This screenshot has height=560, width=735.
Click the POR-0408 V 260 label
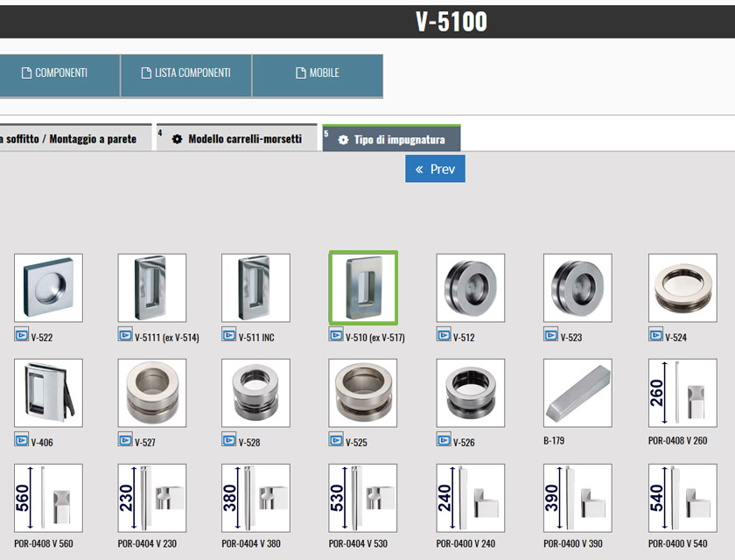pyautogui.click(x=678, y=440)
